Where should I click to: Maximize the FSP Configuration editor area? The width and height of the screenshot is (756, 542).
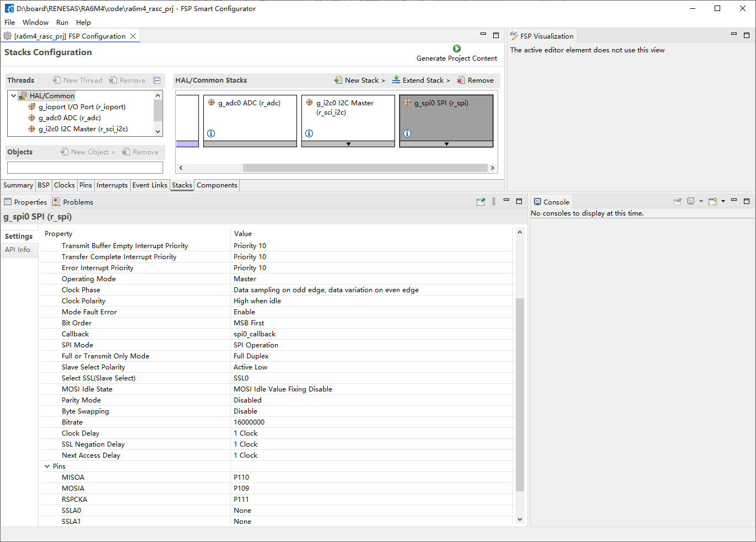click(496, 35)
